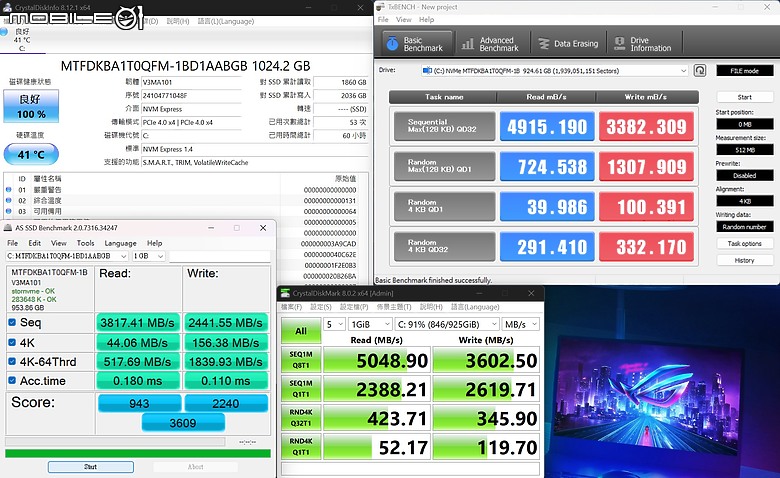Screen dimensions: 780x478
Task: Open CrystalDiskMark 1GiB size dropdown
Action: (370, 324)
